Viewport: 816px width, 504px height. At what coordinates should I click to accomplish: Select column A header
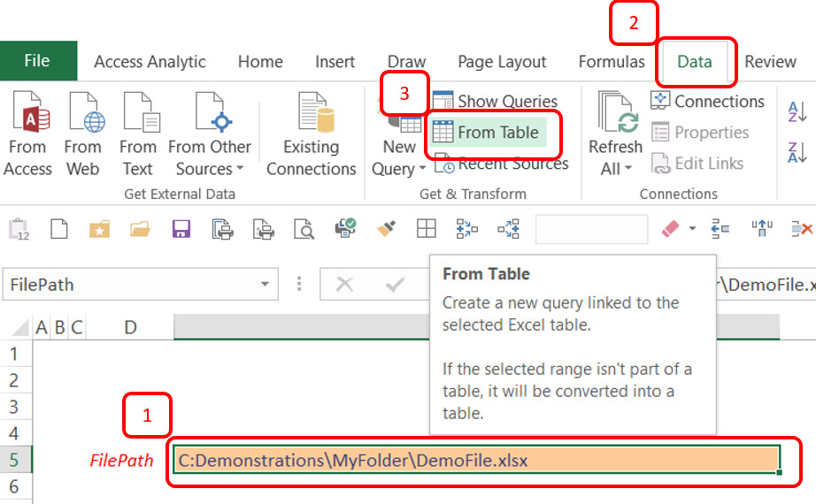click(42, 327)
